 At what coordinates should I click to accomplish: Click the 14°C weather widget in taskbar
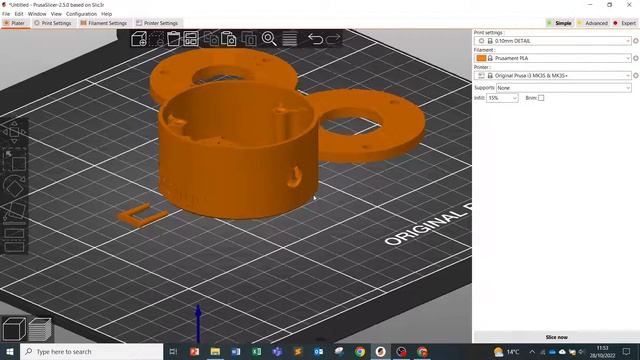point(506,351)
